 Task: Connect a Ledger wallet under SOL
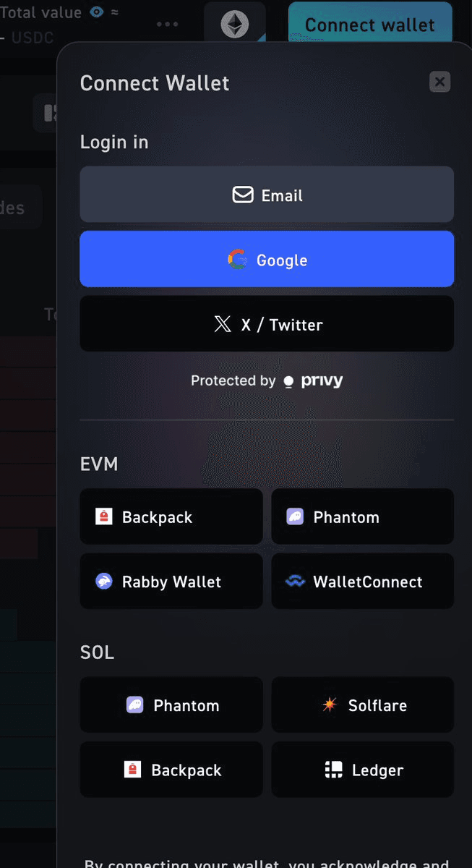tap(362, 769)
